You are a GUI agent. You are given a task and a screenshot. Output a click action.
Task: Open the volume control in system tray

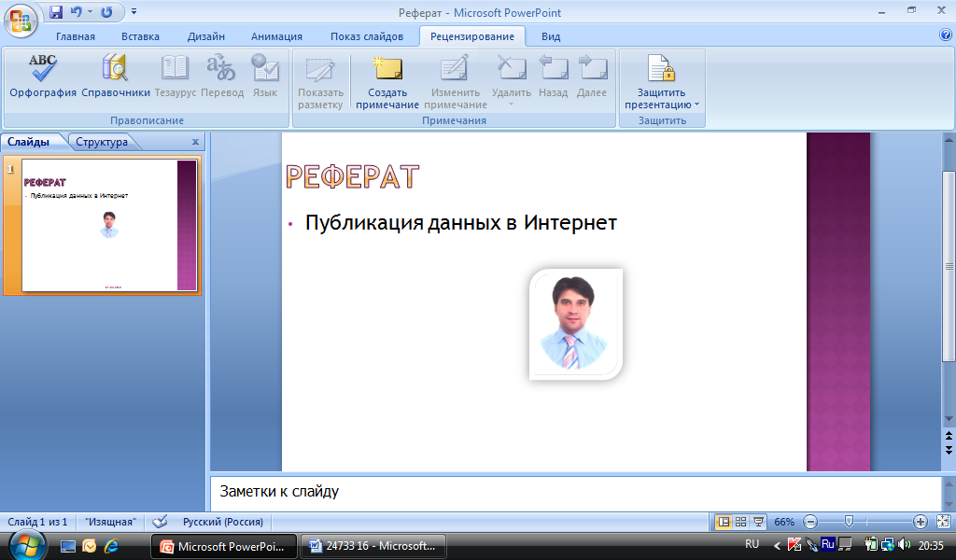coord(905,545)
